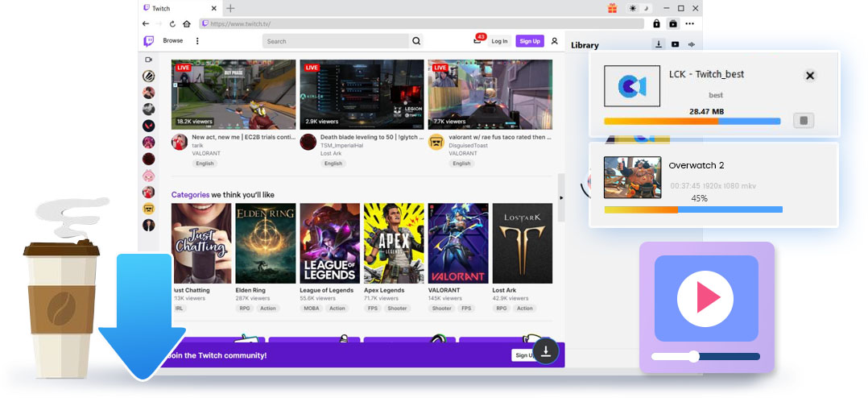This screenshot has width=868, height=398.
Task: Click the Twitch logo on the page
Action: pyautogui.click(x=149, y=41)
